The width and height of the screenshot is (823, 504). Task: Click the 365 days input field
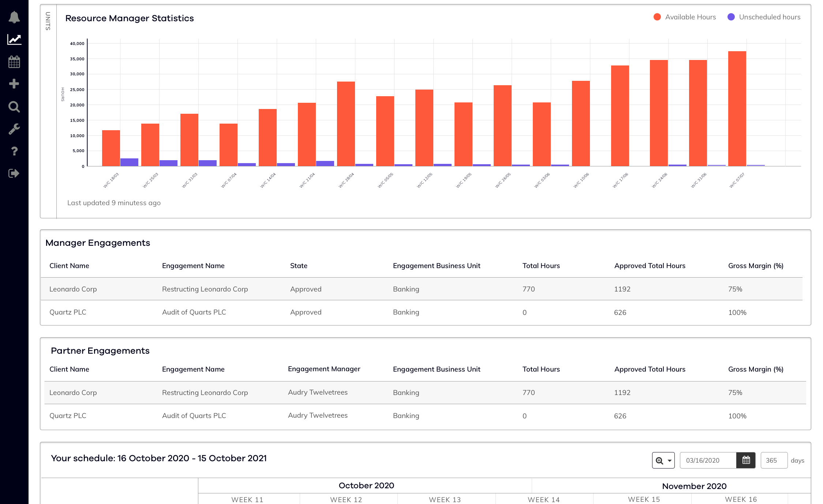click(x=774, y=460)
